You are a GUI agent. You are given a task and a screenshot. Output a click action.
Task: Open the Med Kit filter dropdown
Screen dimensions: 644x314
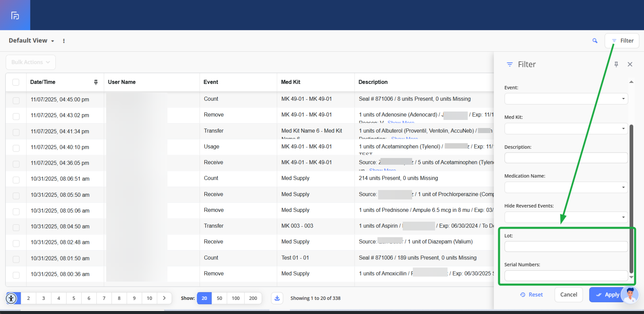[x=566, y=128]
